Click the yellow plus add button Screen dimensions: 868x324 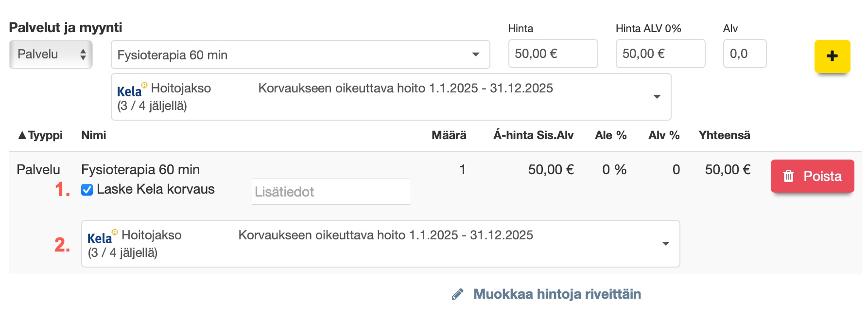tap(832, 56)
